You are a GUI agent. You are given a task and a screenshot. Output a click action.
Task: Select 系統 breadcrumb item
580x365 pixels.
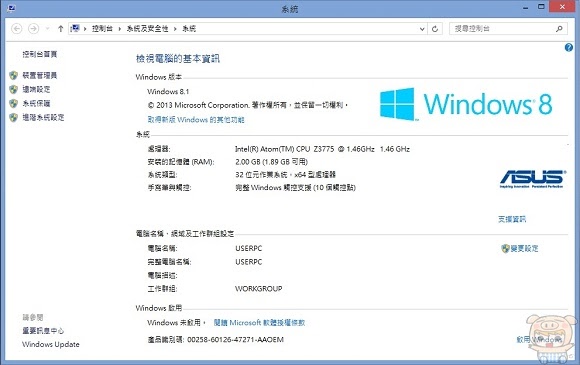(189, 28)
